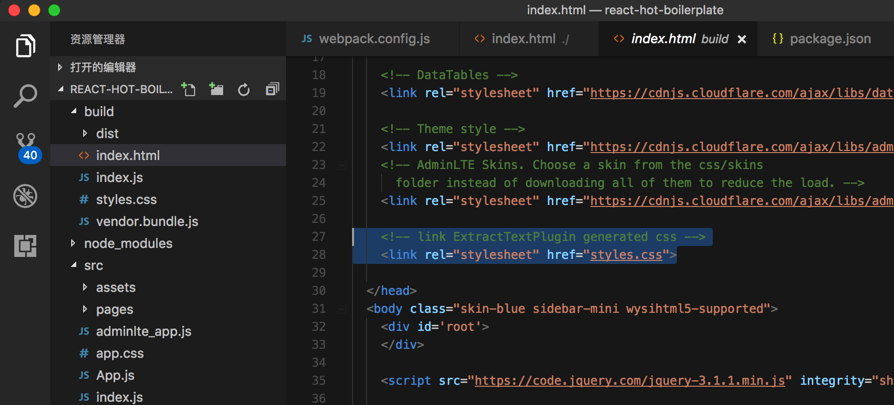Viewport: 894px width, 405px height.
Task: Create a new file in explorer
Action: (189, 90)
